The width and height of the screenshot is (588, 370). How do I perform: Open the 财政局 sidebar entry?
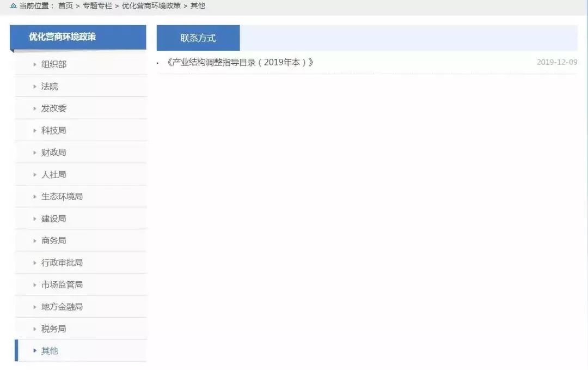point(54,153)
